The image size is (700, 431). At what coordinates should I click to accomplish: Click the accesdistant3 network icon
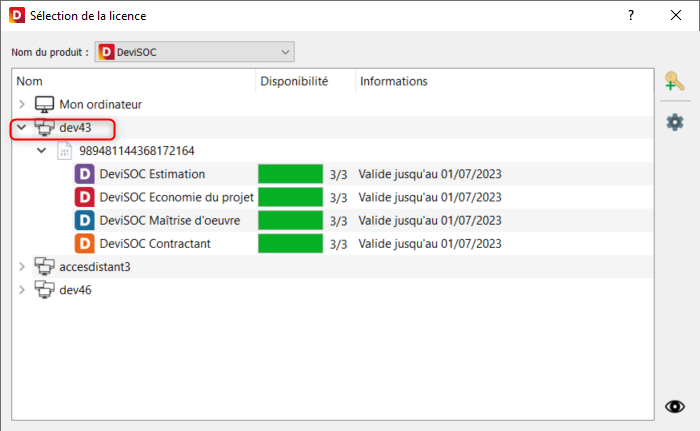pyautogui.click(x=44, y=267)
